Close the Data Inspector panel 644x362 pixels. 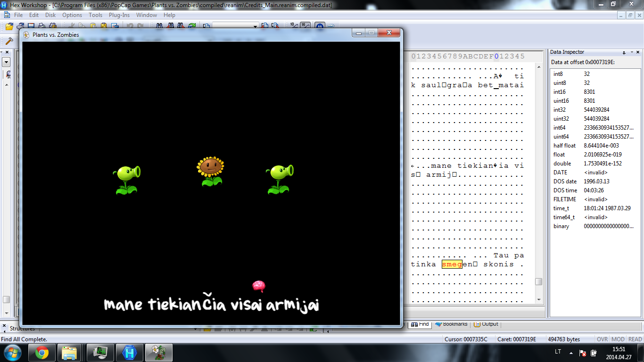(637, 52)
